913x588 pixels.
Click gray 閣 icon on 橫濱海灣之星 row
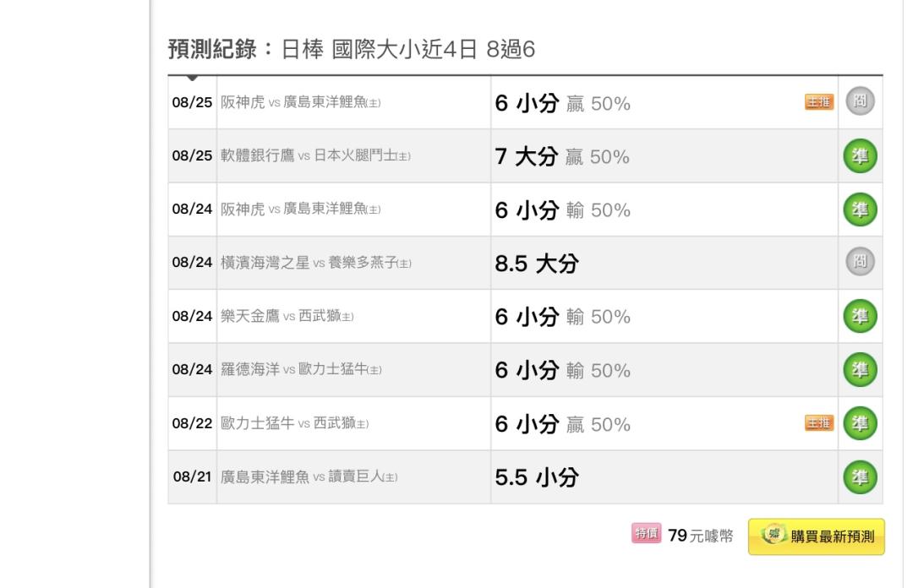(x=860, y=261)
